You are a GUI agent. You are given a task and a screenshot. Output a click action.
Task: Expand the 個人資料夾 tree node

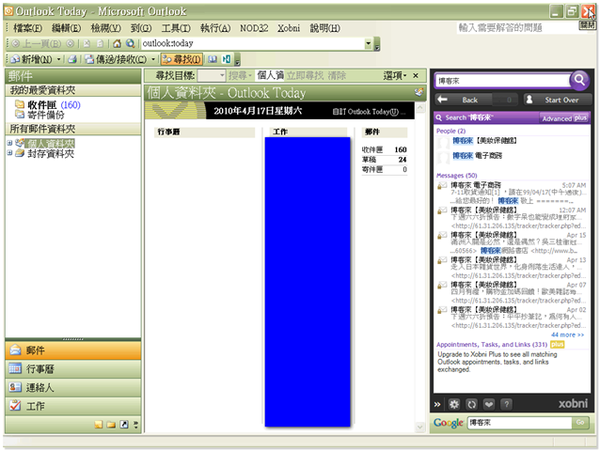pos(10,143)
